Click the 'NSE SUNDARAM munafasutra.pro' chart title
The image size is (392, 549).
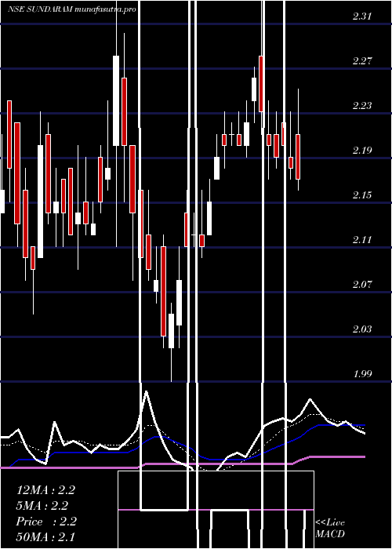click(72, 9)
